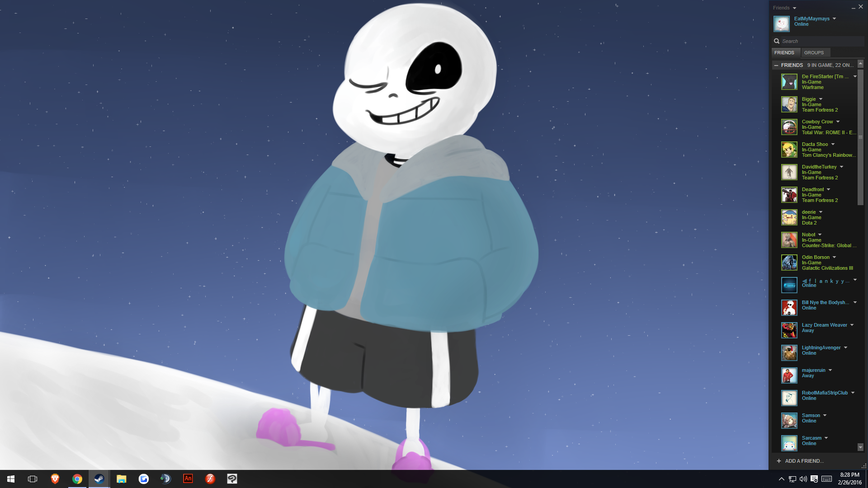Image resolution: width=868 pixels, height=488 pixels.
Task: Collapse the FRIENDS list group
Action: pos(776,65)
